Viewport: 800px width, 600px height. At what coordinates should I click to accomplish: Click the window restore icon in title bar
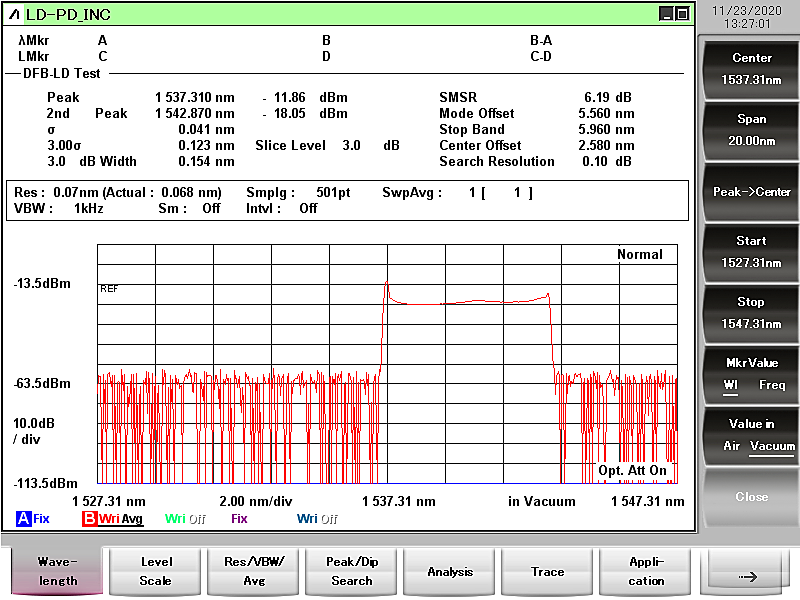click(682, 14)
